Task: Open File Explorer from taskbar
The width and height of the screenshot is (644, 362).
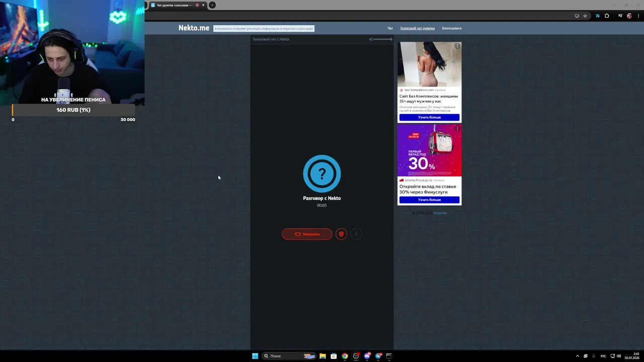Action: pos(323,356)
